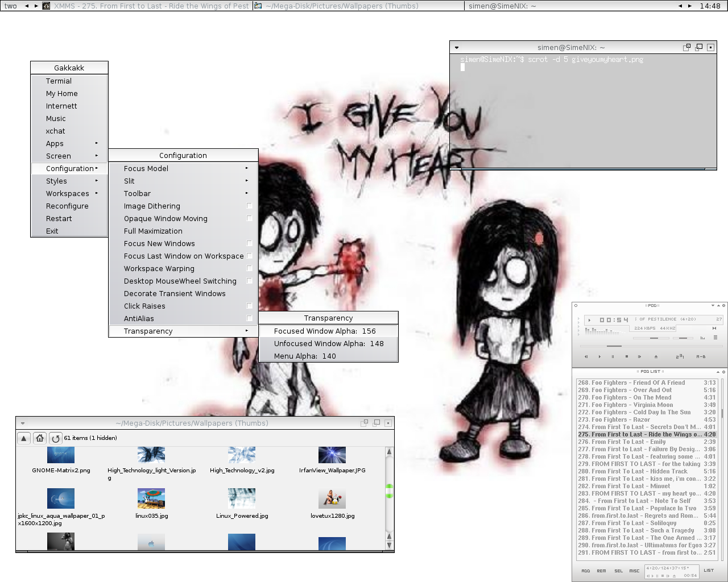Click the XMMS mono/stereo indicator icon
Image resolution: width=728 pixels, height=582 pixels.
[x=714, y=328]
